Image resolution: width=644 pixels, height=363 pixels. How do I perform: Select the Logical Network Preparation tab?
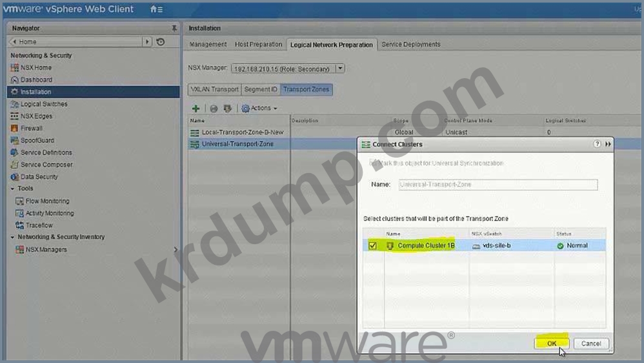point(332,45)
